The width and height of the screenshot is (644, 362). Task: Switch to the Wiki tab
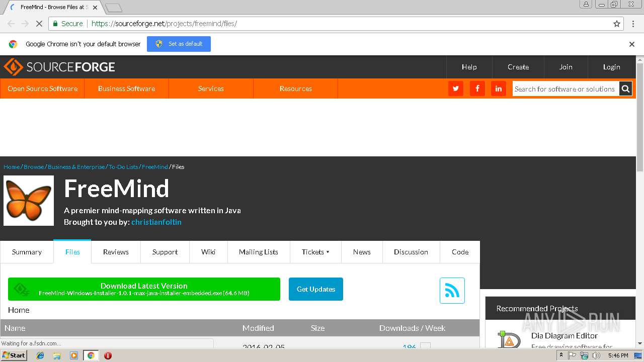[208, 252]
